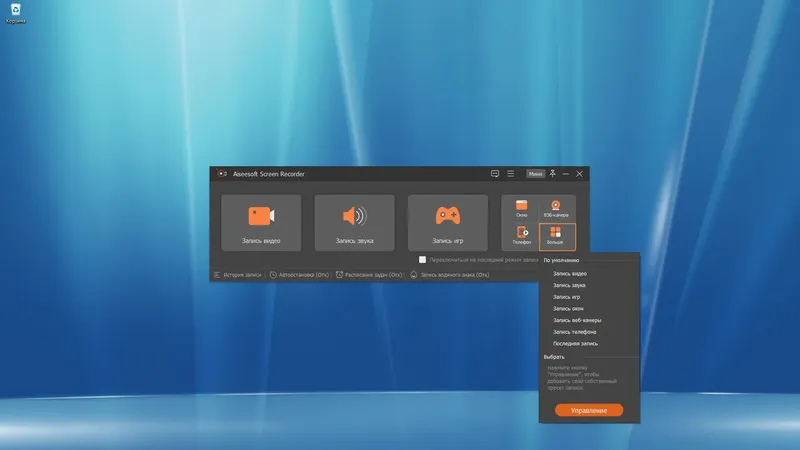
Task: Open Запись водяного знака watermark setting
Action: (449, 275)
